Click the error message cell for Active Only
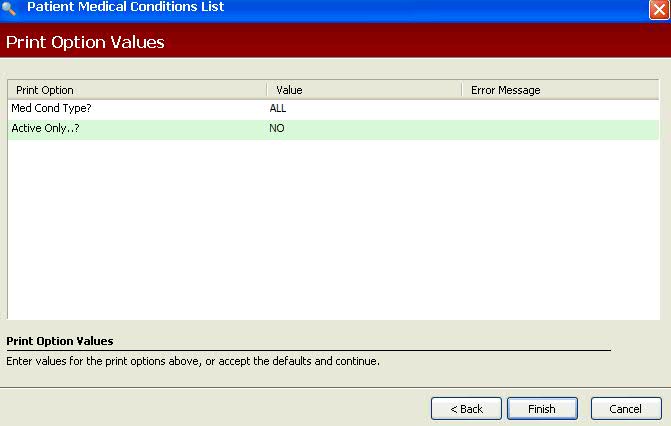Image resolution: width=671 pixels, height=426 pixels. click(560, 129)
